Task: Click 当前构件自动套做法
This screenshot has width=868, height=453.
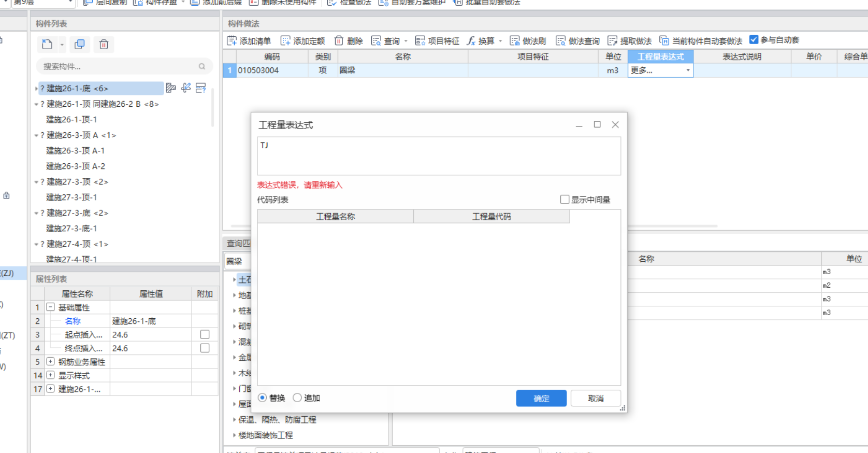Action: point(701,41)
